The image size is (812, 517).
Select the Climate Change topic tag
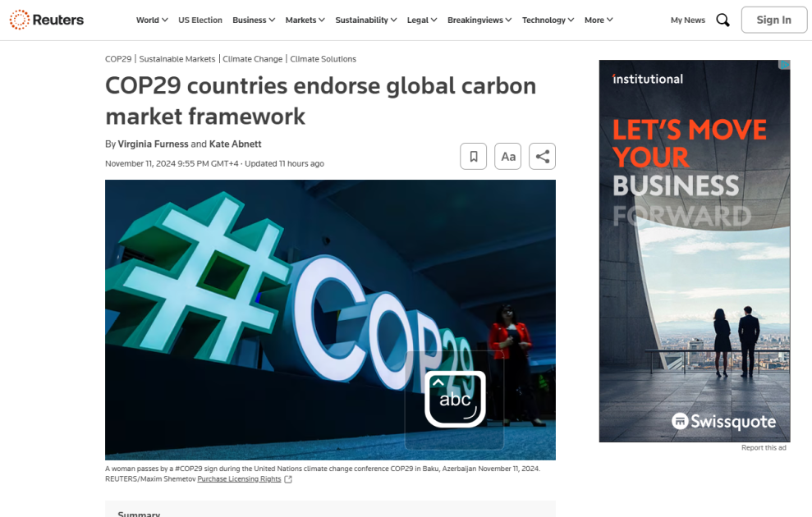point(253,59)
